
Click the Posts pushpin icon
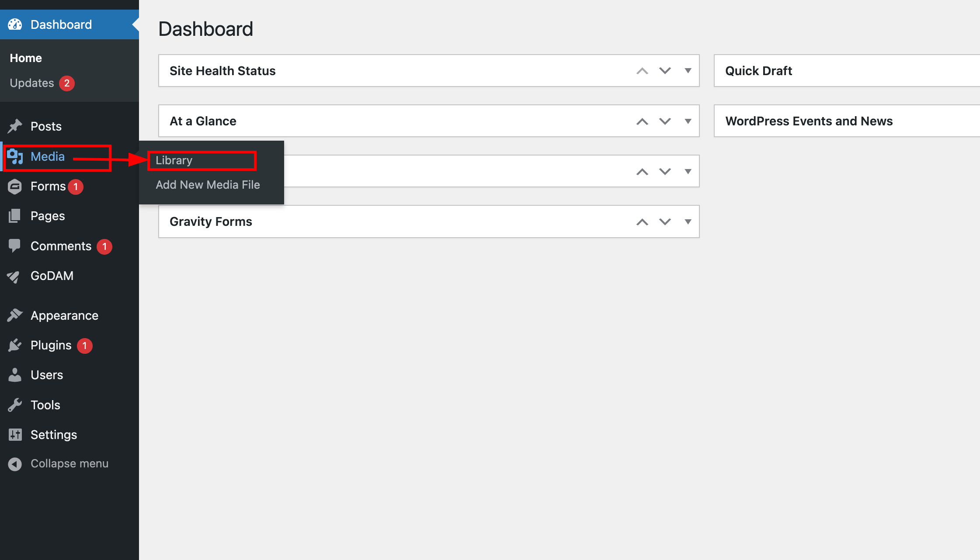tap(15, 126)
